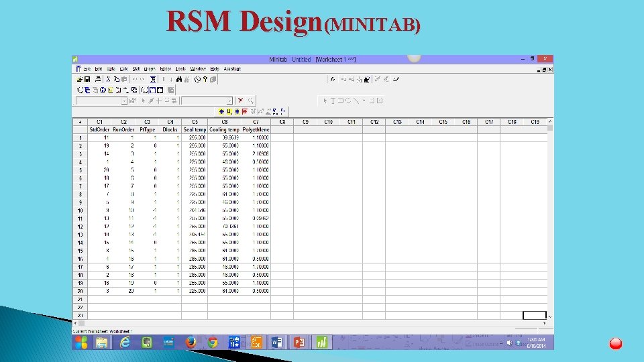Select the Line drawing tool
Viewport: 644px width, 362px height.
(356, 101)
